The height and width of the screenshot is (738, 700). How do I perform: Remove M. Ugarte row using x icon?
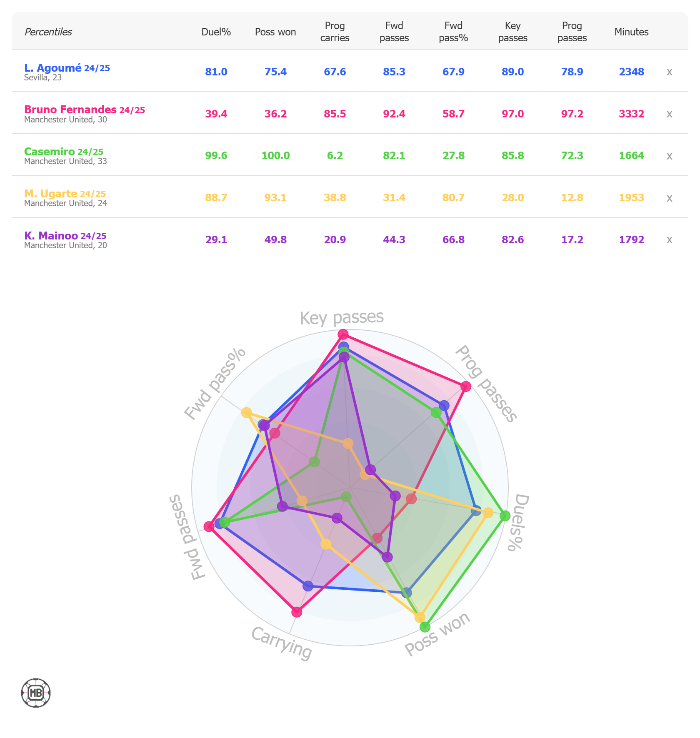pyautogui.click(x=669, y=198)
